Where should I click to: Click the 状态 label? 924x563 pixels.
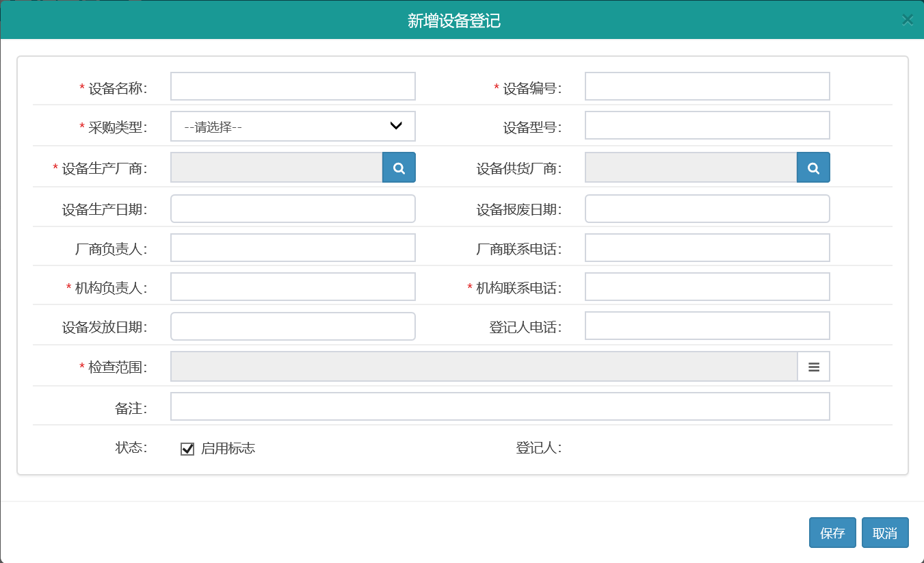(x=131, y=448)
